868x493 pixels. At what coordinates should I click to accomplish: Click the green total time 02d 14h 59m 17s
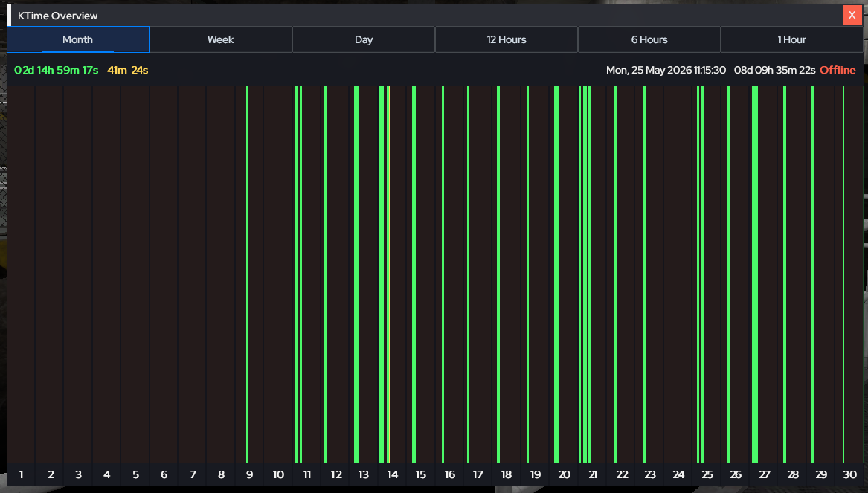(57, 71)
